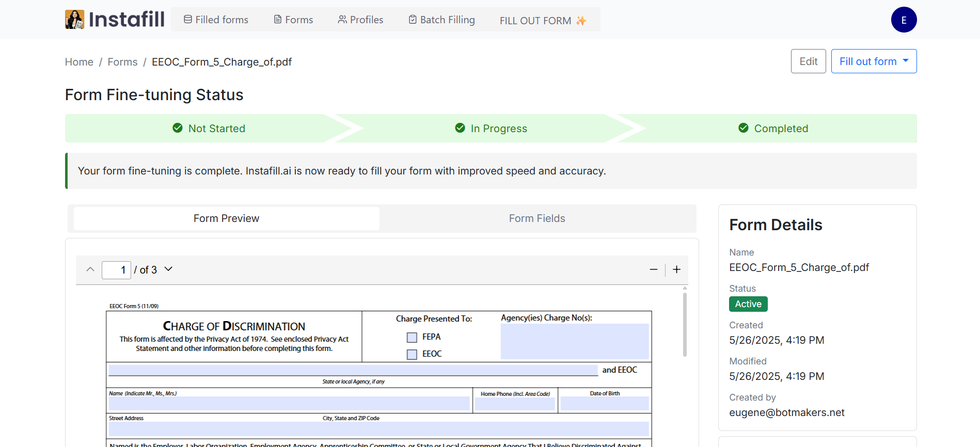The height and width of the screenshot is (447, 980).
Task: Click the fine-tuning complete message
Action: (342, 171)
